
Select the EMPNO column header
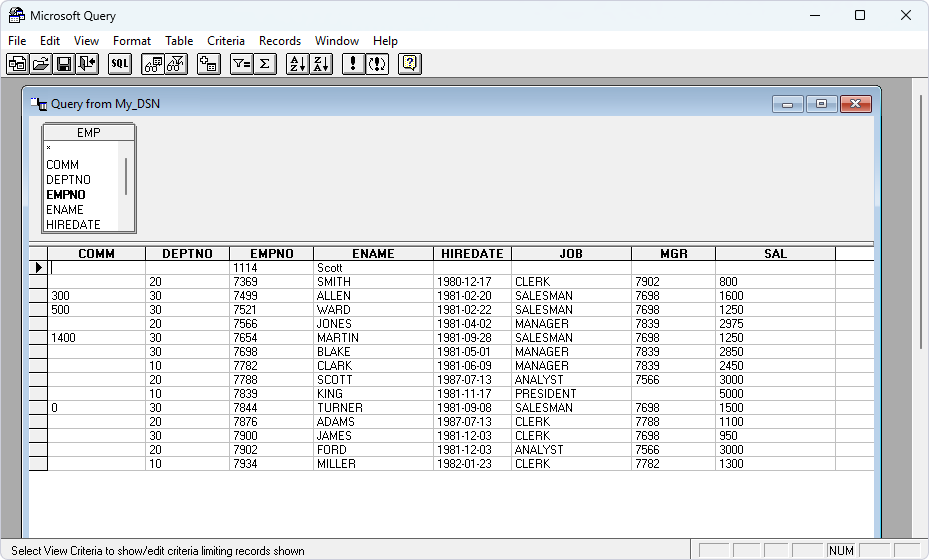pyautogui.click(x=271, y=254)
